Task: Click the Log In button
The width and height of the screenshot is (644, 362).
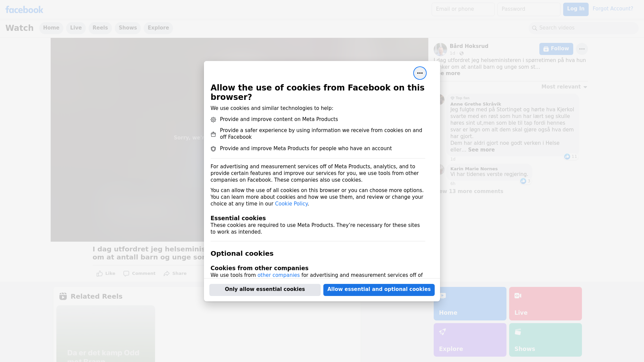Action: pos(576,9)
